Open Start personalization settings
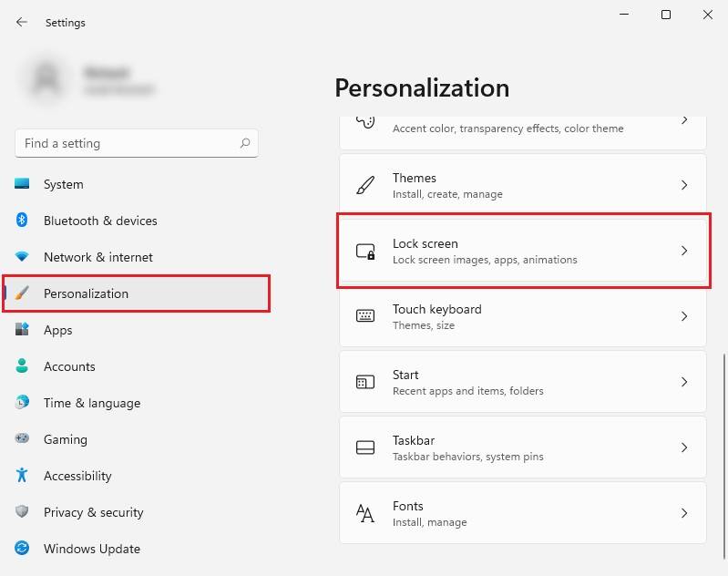728x576 pixels. [522, 382]
